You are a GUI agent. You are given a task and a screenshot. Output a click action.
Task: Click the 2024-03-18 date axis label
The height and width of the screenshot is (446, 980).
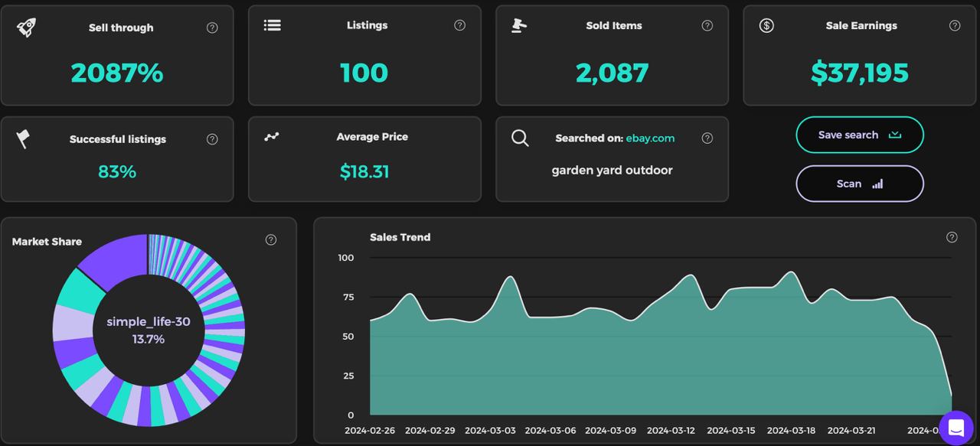coord(792,431)
